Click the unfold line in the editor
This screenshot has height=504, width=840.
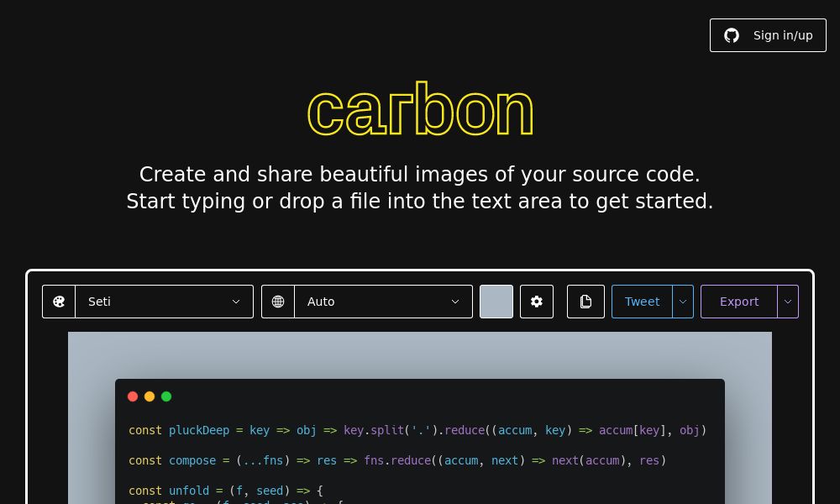[252, 491]
